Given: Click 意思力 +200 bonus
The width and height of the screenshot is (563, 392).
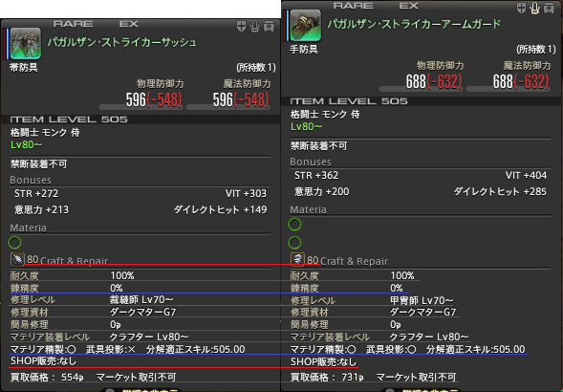Looking at the screenshot, I should (322, 192).
